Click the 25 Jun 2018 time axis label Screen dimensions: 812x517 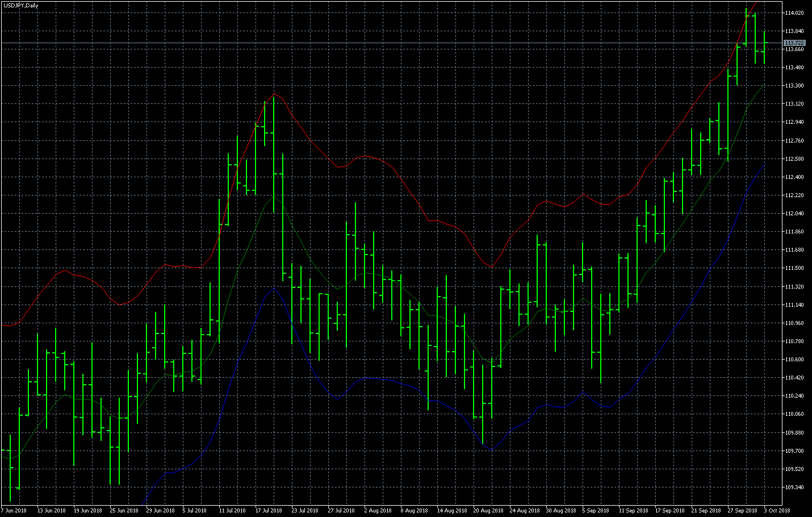pos(124,510)
